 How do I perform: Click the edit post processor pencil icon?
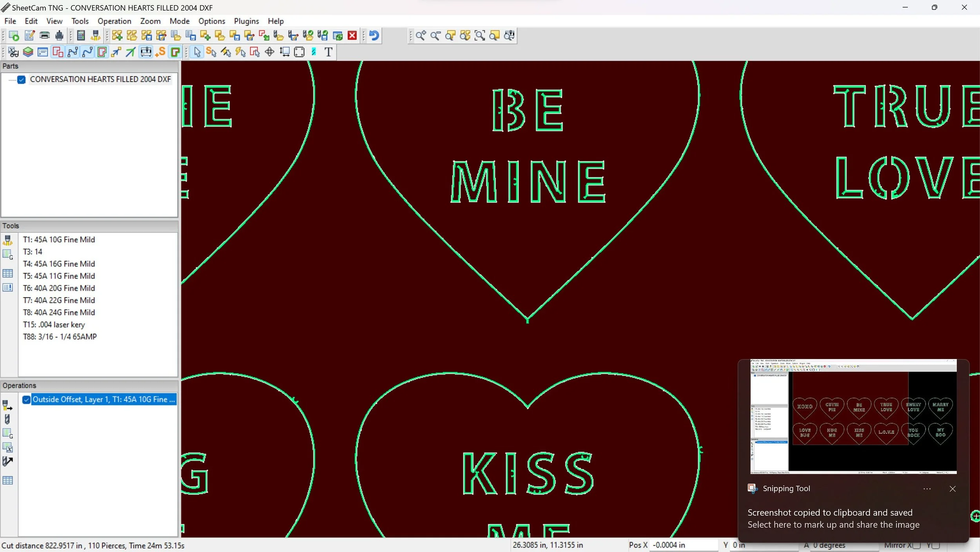pos(30,36)
